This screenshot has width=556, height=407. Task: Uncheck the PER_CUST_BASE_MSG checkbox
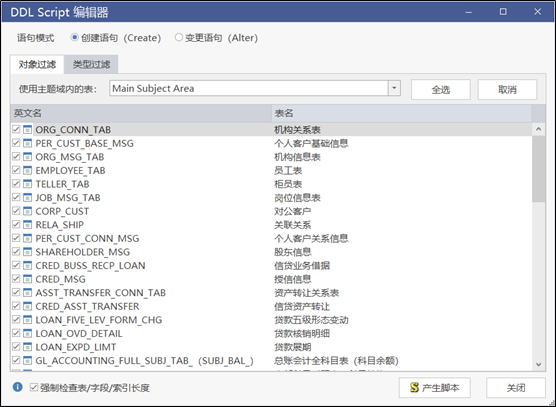click(16, 143)
